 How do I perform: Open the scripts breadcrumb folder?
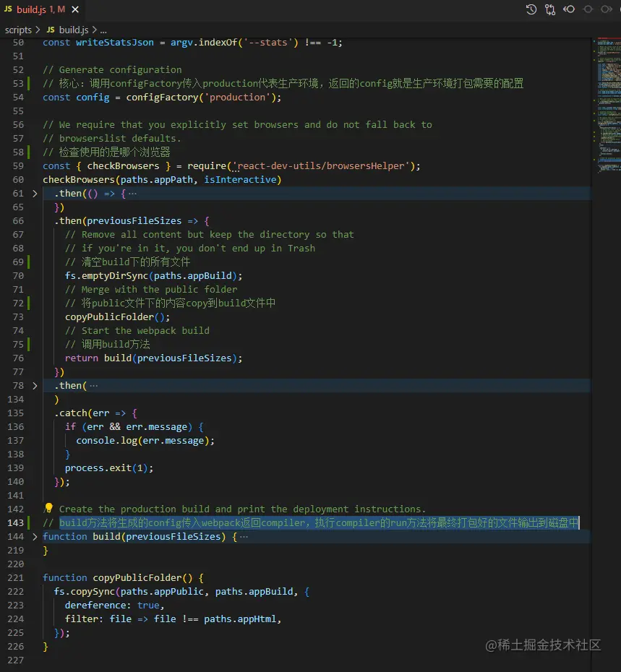pyautogui.click(x=18, y=30)
